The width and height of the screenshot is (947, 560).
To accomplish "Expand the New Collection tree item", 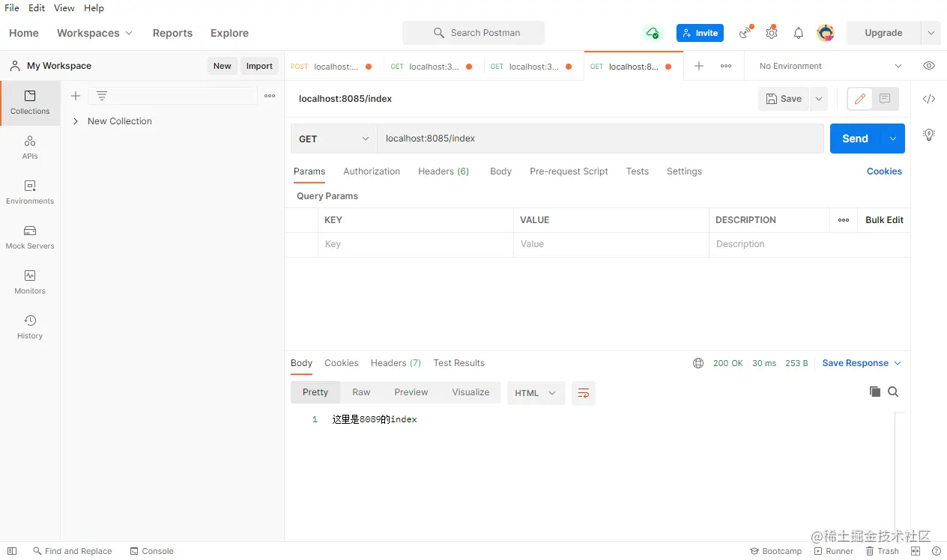I will (76, 121).
